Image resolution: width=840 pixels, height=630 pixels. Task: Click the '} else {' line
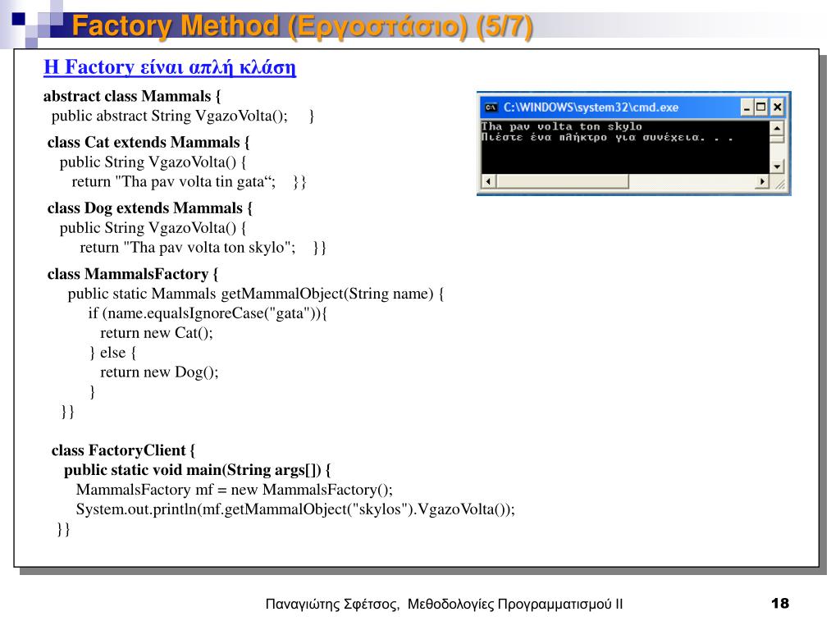tap(112, 353)
